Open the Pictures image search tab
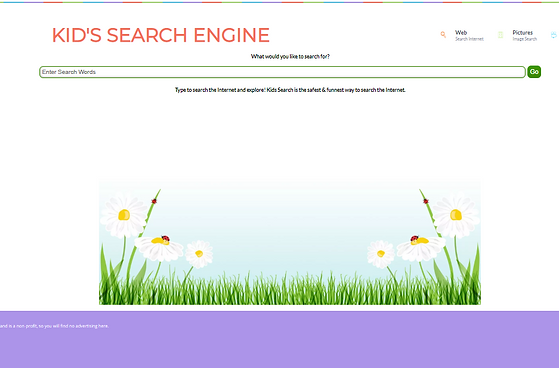559x368 pixels. [524, 35]
